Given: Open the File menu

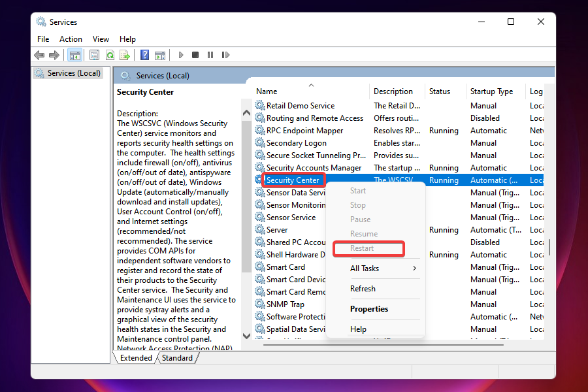Looking at the screenshot, I should click(x=43, y=39).
